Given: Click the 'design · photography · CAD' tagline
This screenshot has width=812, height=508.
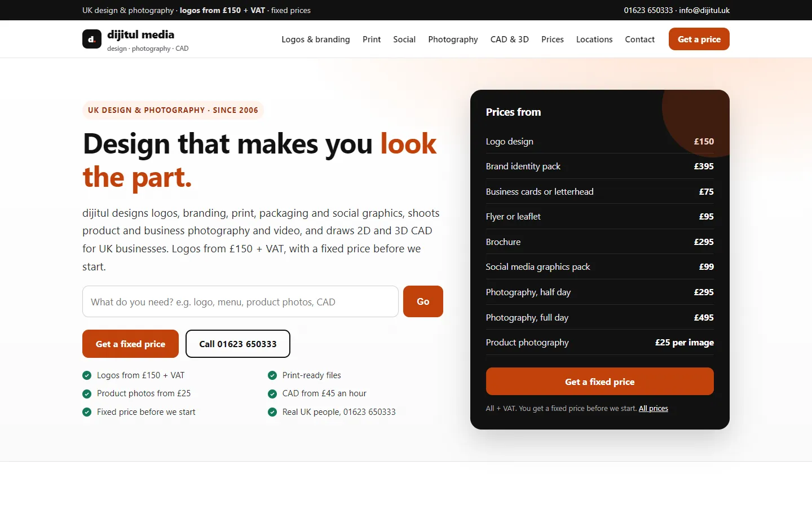Looking at the screenshot, I should 148,49.
